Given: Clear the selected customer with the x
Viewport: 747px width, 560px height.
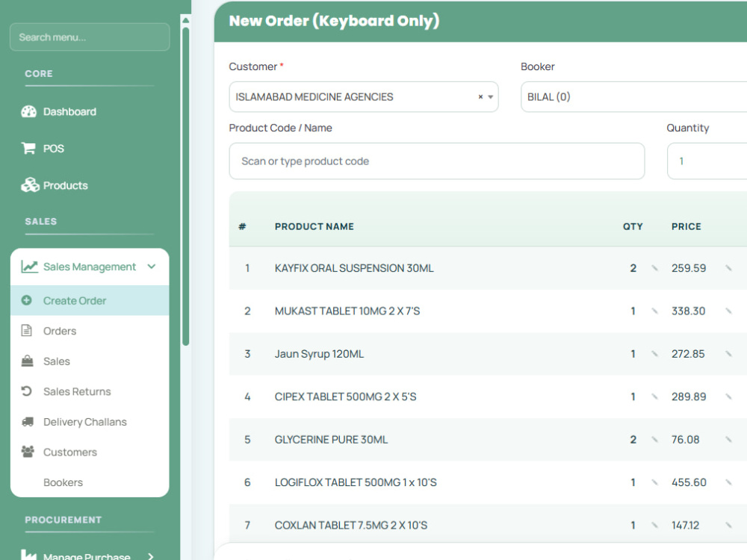Looking at the screenshot, I should point(480,96).
